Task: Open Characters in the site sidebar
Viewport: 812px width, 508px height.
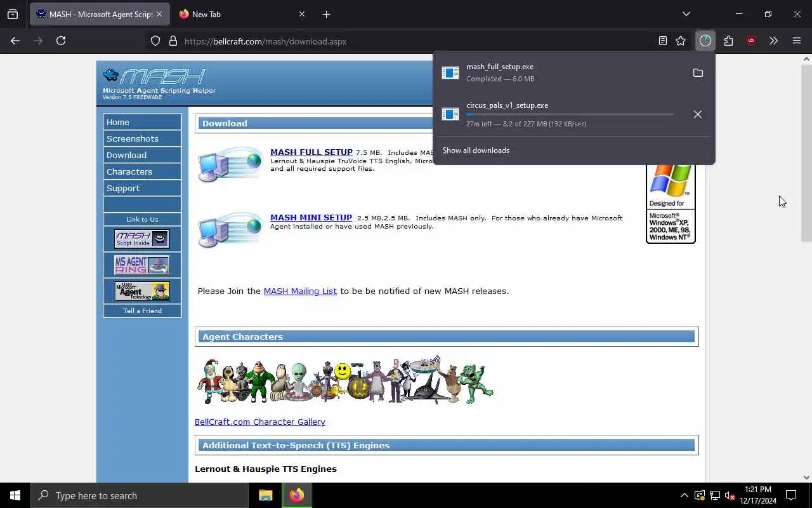Action: [x=142, y=171]
